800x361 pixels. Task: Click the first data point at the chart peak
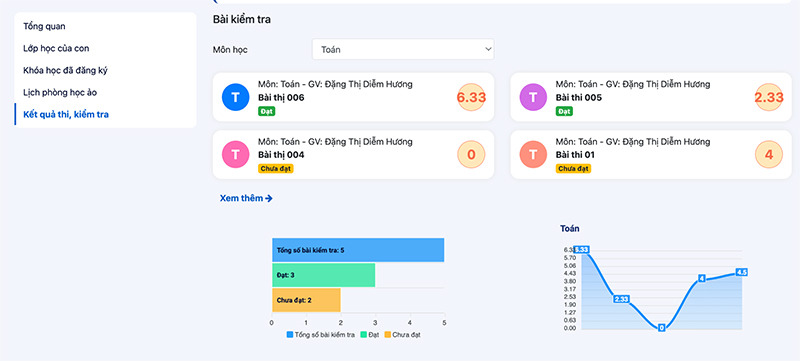[581, 249]
